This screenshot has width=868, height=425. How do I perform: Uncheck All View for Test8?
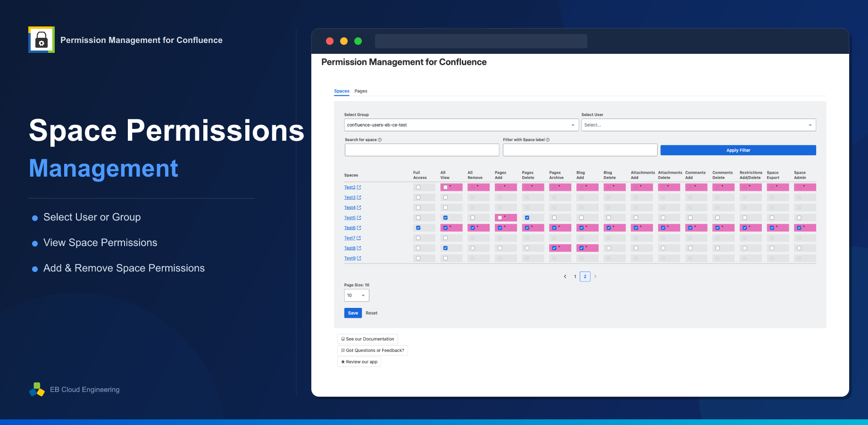point(445,248)
